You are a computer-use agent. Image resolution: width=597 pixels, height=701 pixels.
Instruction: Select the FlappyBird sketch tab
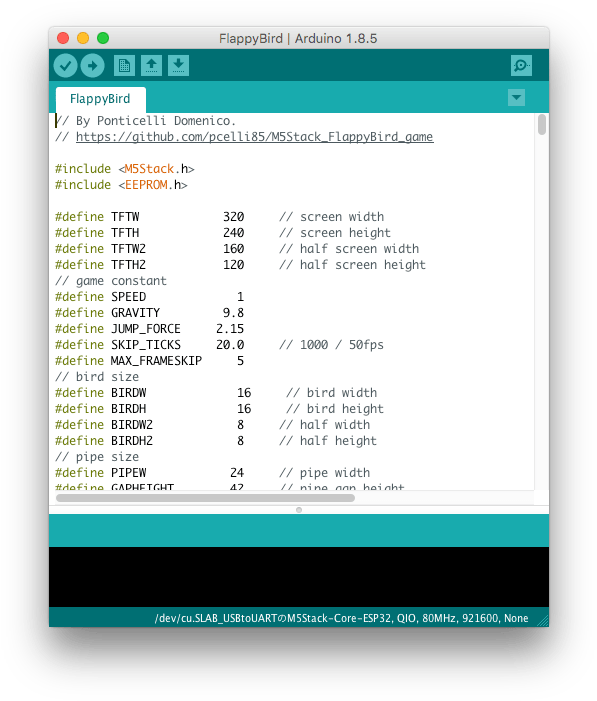pos(101,99)
